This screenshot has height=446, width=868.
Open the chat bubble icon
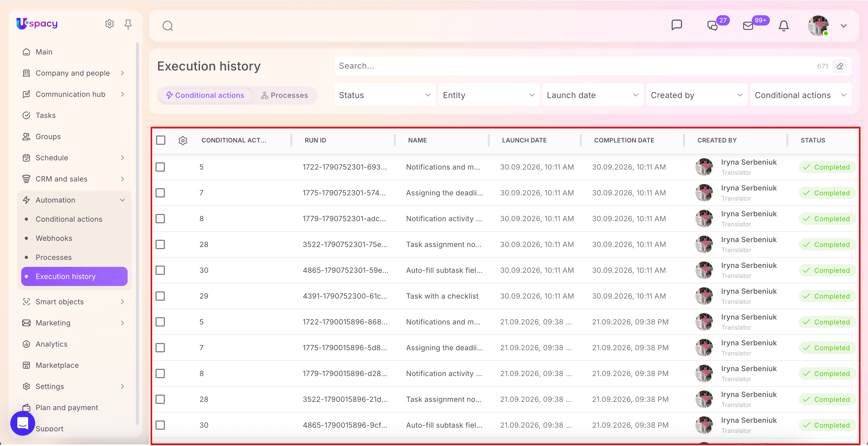[x=676, y=25]
